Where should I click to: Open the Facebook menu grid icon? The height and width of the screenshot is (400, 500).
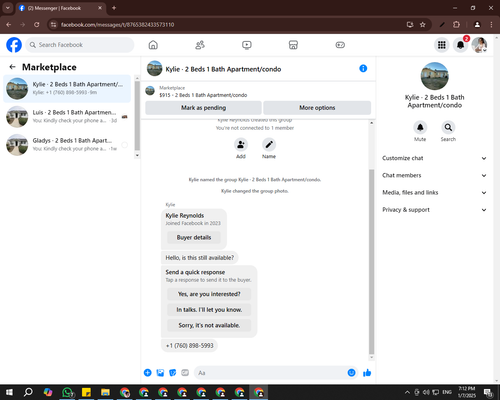[442, 45]
